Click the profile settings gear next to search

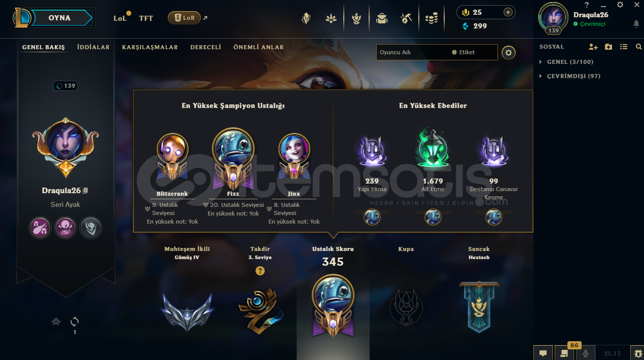point(509,52)
